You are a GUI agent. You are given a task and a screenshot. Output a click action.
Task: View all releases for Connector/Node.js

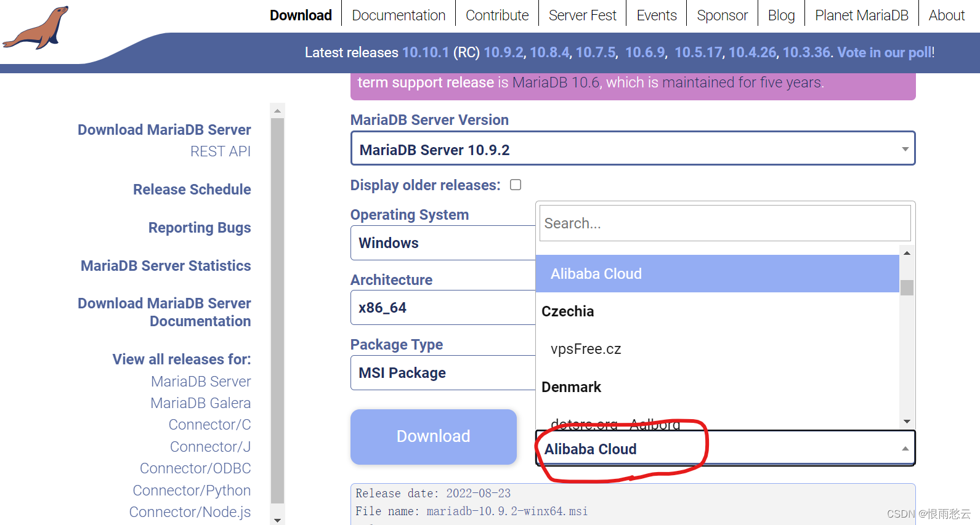[x=190, y=512]
